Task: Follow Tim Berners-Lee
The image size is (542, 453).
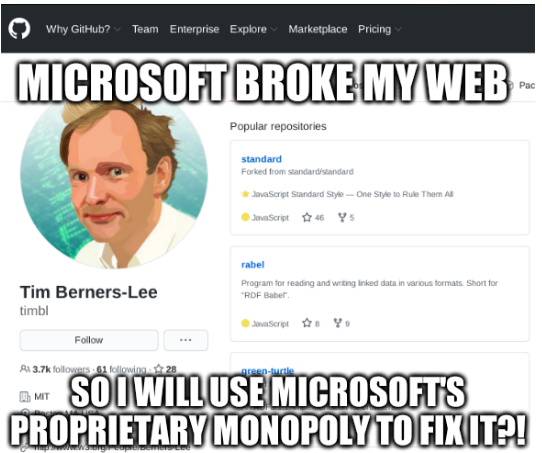Action: (x=89, y=340)
